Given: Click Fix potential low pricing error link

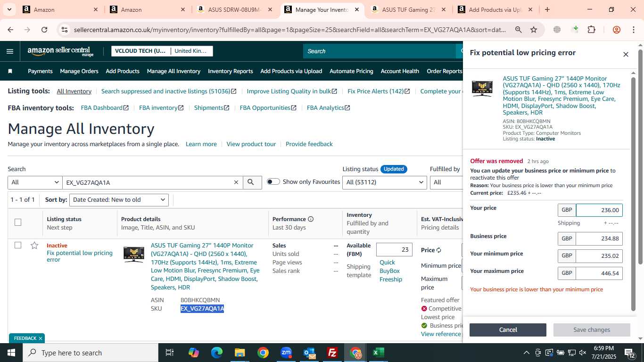Looking at the screenshot, I should pos(80,256).
